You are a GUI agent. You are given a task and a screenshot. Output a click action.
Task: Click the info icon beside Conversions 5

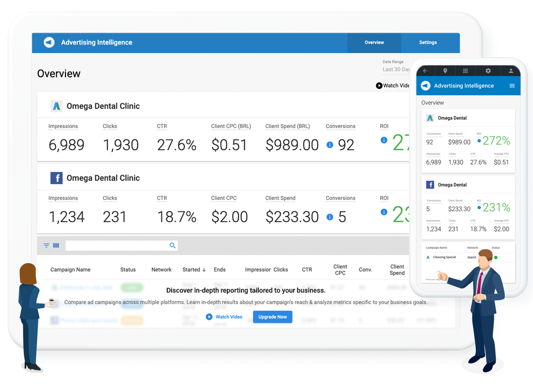pos(330,217)
